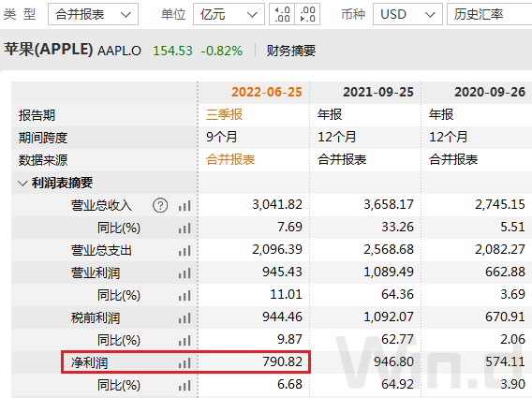Click the chart icon on 净利润 row

[185, 363]
